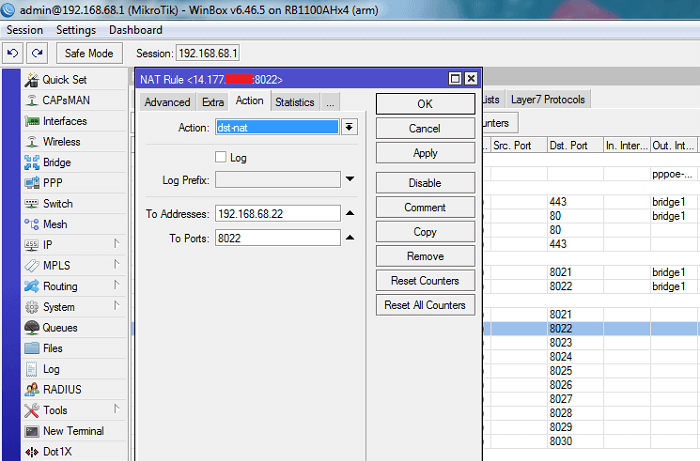Toggle Safe Mode on

pyautogui.click(x=89, y=53)
